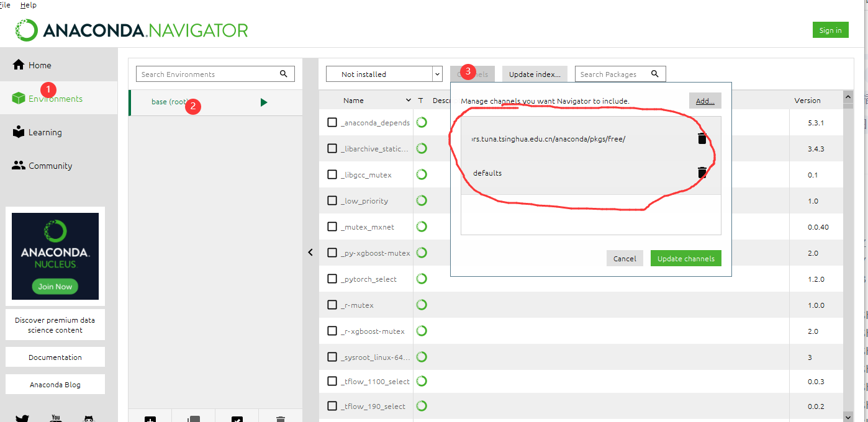Select the tsinghua.edu.cn pkgs/free channel entry
Screen dimensions: 868x422
[591, 138]
